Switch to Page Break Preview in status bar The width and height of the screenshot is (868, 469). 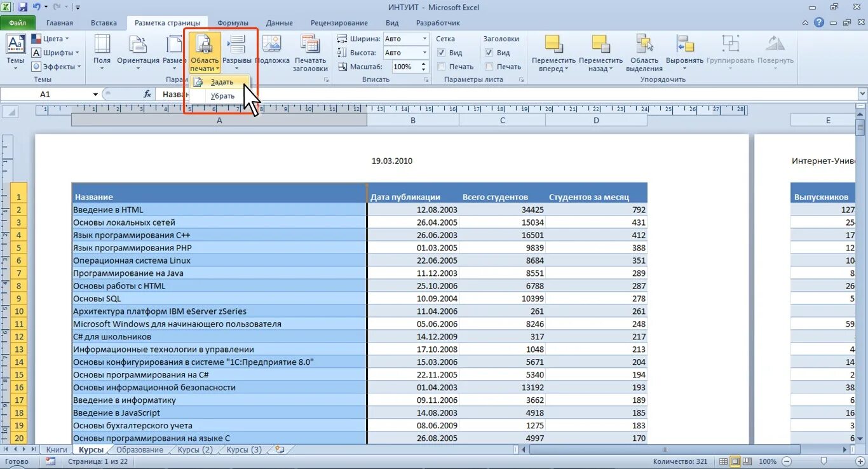tap(747, 461)
